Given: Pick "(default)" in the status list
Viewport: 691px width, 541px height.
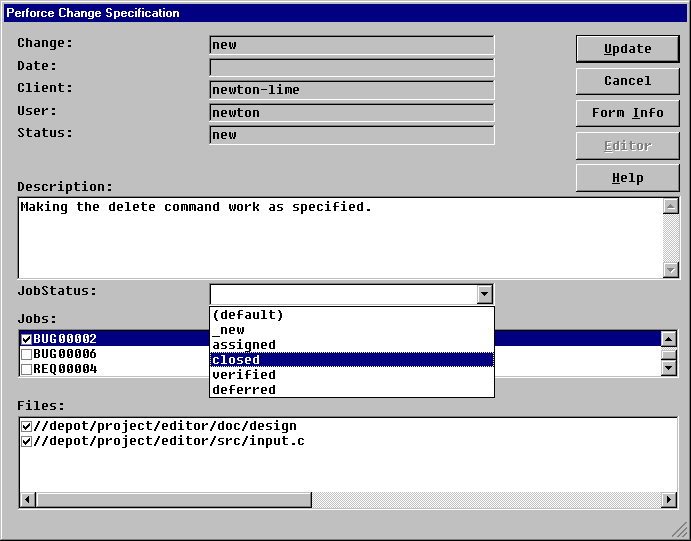Looking at the screenshot, I should (351, 315).
